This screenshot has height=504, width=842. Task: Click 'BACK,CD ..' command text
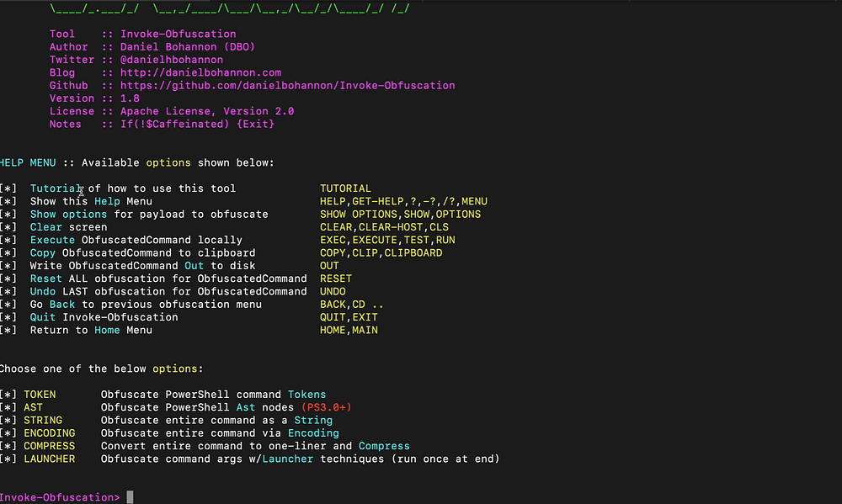click(352, 305)
